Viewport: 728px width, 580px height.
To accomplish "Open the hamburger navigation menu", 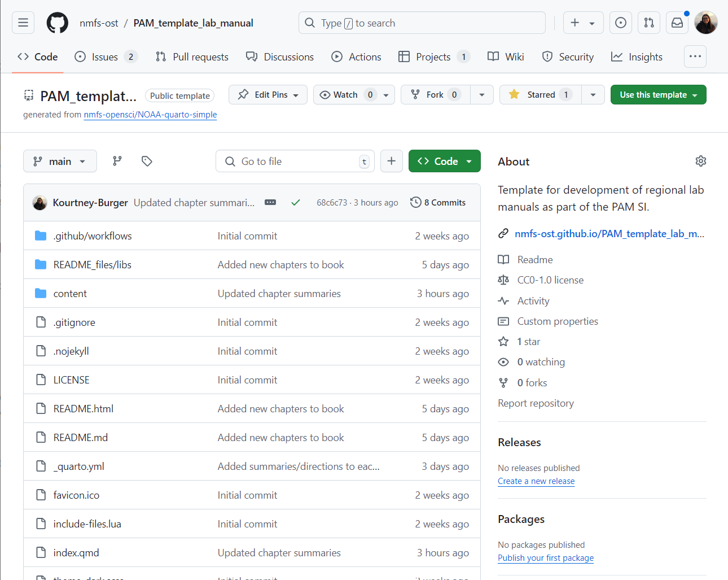I will [23, 23].
